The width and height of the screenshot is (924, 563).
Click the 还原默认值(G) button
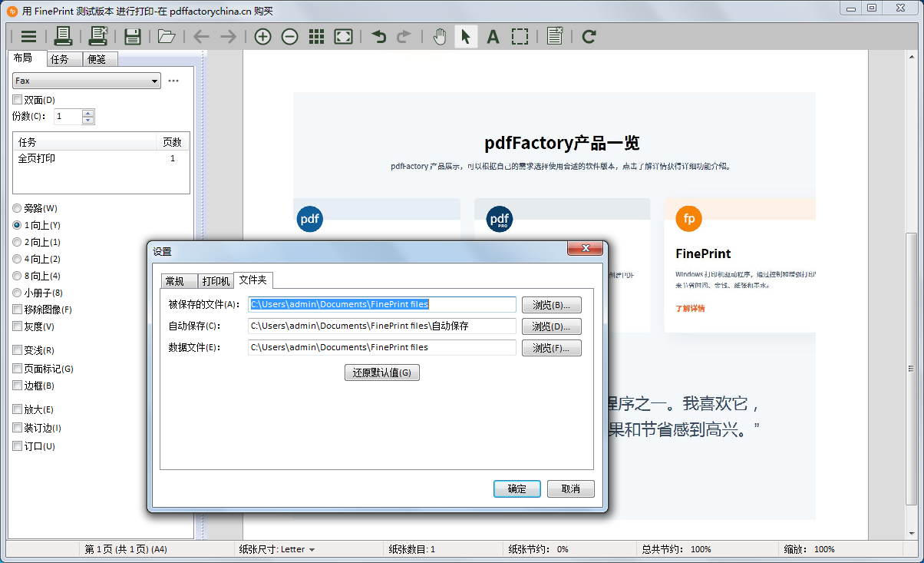[x=382, y=373]
